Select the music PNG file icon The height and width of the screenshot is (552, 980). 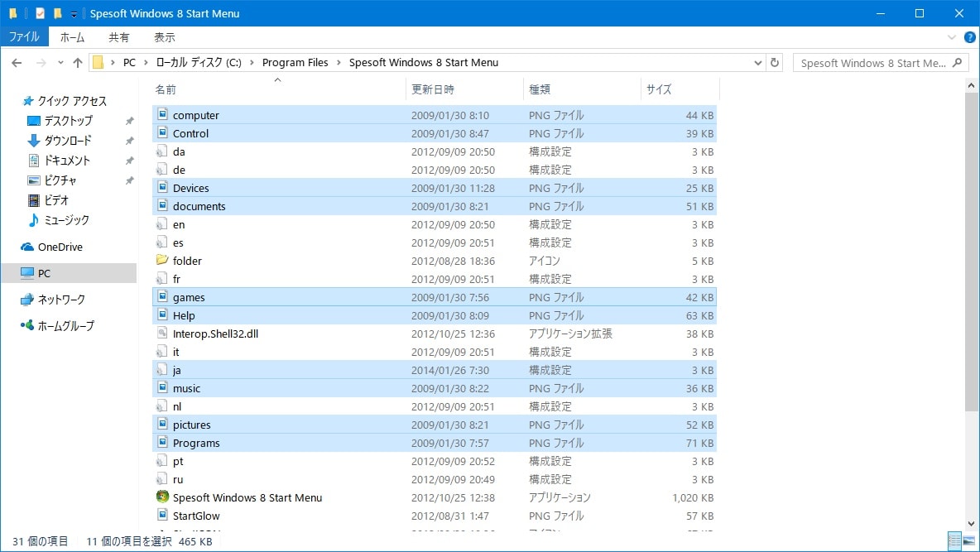click(x=162, y=387)
